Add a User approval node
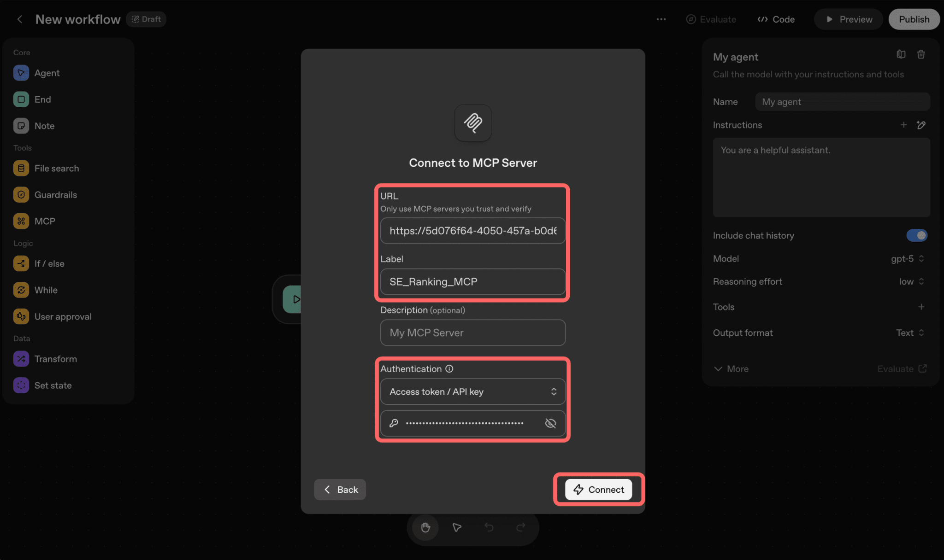Image resolution: width=944 pixels, height=560 pixels. click(x=62, y=316)
